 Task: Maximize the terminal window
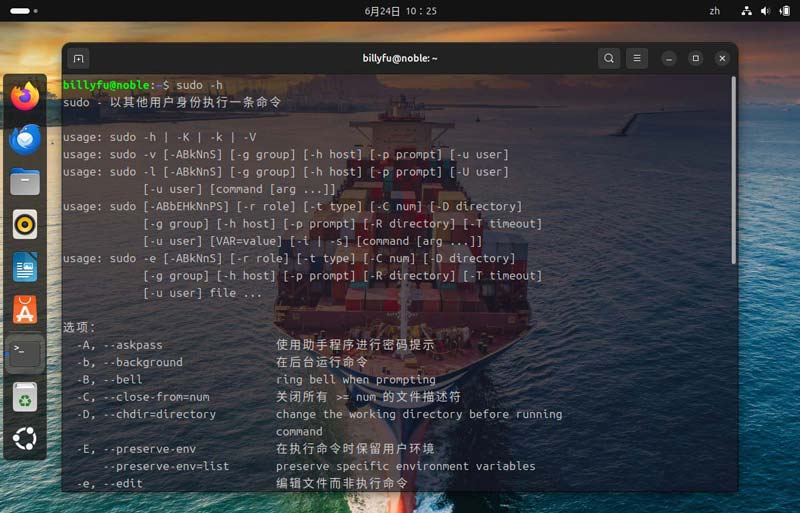(696, 58)
